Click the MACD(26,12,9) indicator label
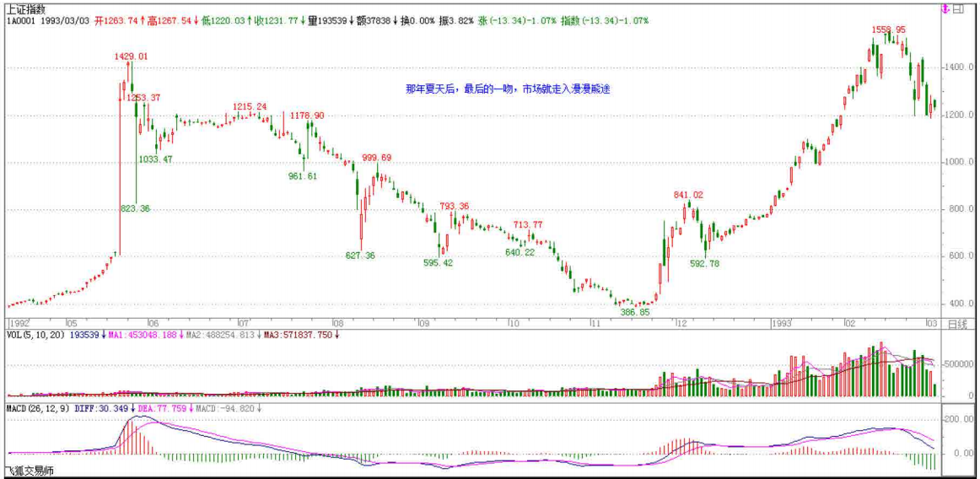The width and height of the screenshot is (980, 479). 37,408
